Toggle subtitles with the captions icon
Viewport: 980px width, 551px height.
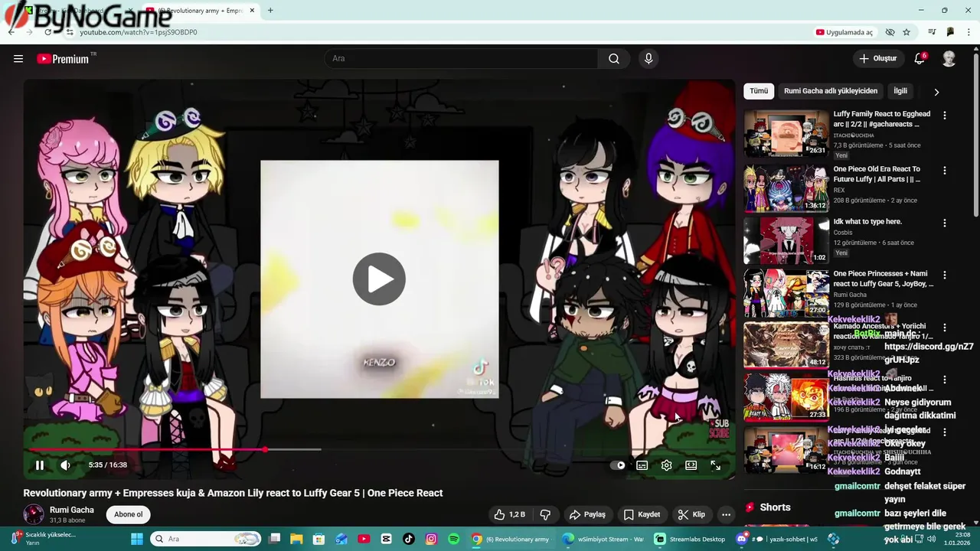coord(642,465)
